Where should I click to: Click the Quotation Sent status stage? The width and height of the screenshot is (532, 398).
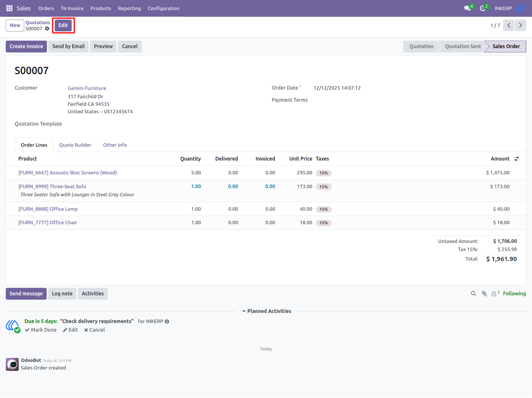coord(463,46)
